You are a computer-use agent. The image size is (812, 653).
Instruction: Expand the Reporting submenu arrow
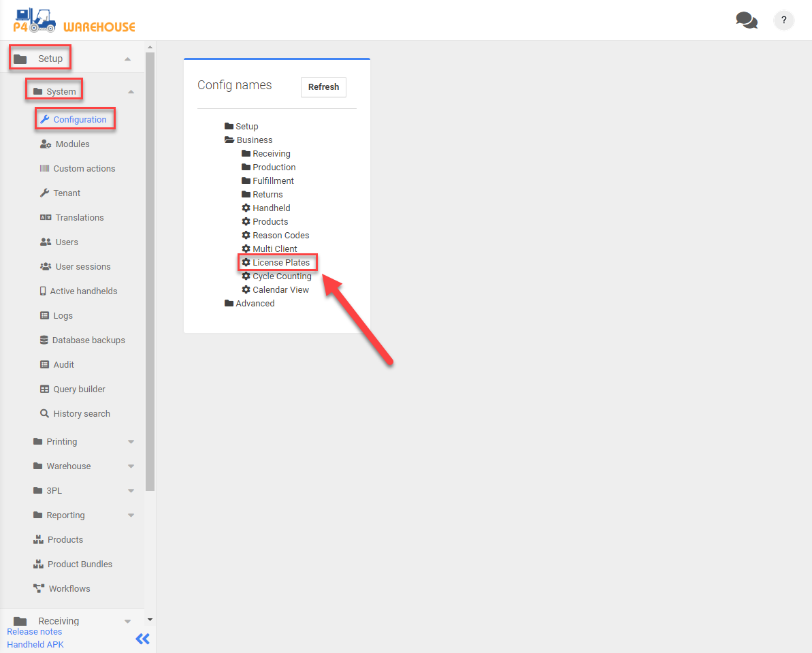131,515
